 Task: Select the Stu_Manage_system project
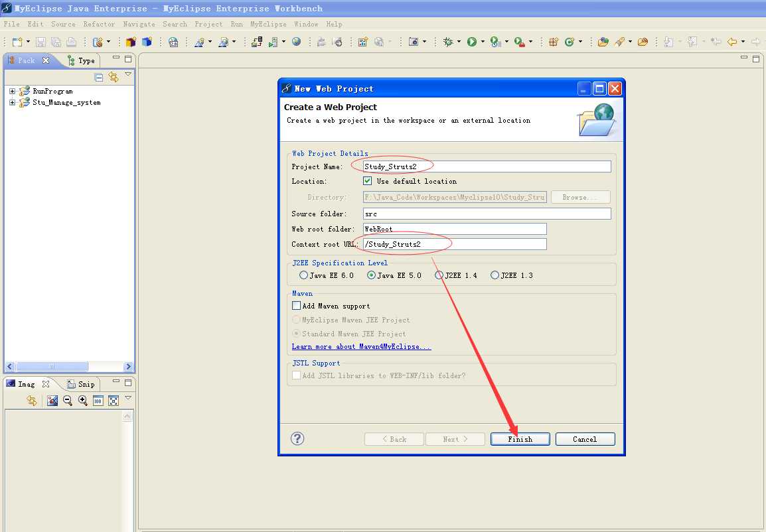pos(66,103)
